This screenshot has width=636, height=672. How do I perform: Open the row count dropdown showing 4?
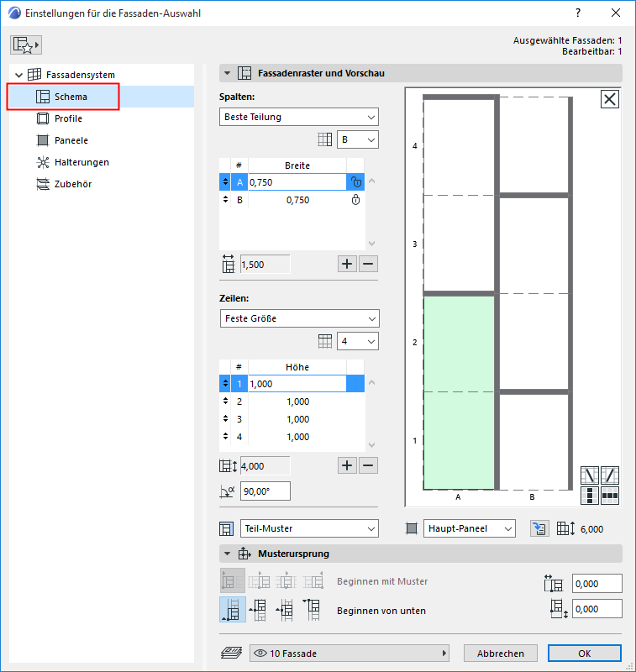358,342
